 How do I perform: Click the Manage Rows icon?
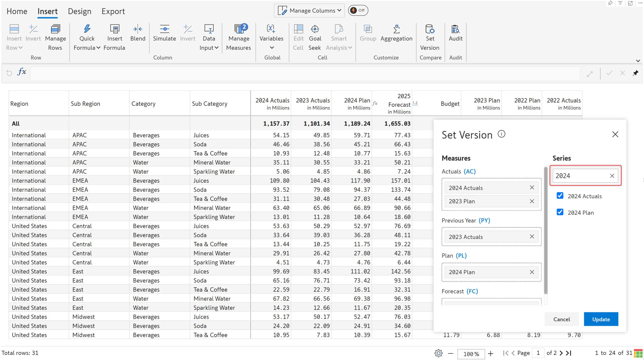point(55,29)
